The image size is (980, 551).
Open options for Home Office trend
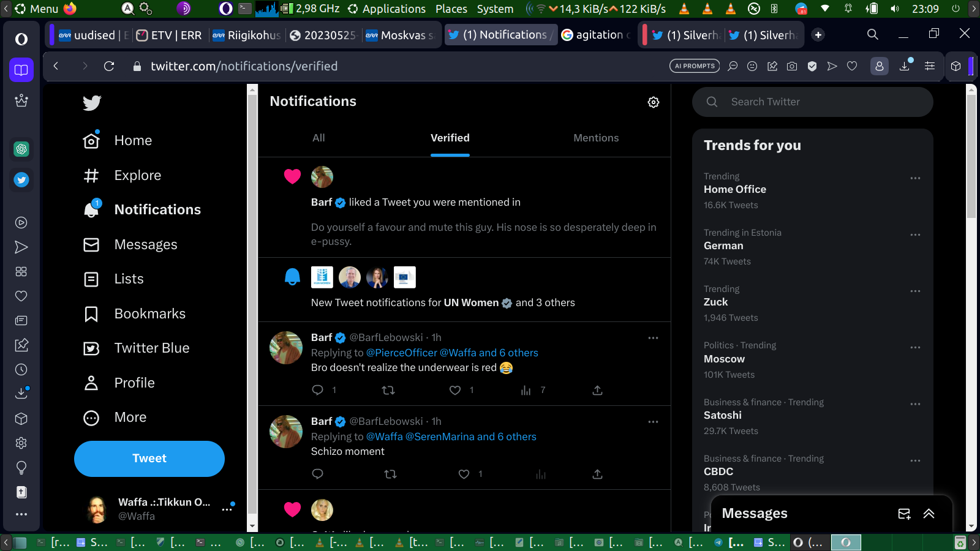click(916, 178)
